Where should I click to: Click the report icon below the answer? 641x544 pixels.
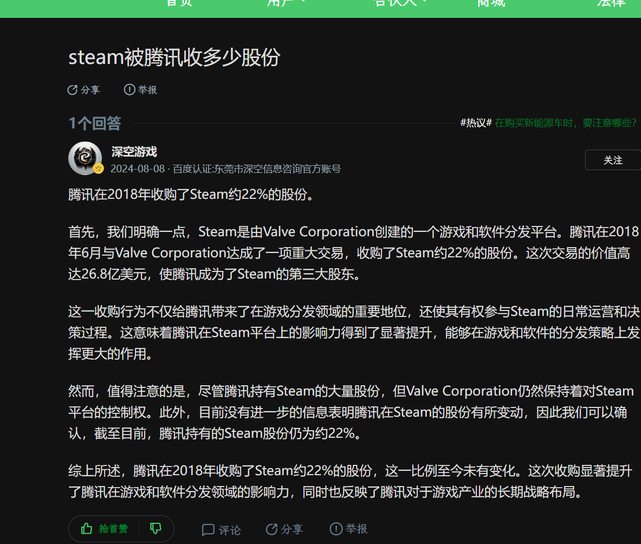tap(335, 529)
